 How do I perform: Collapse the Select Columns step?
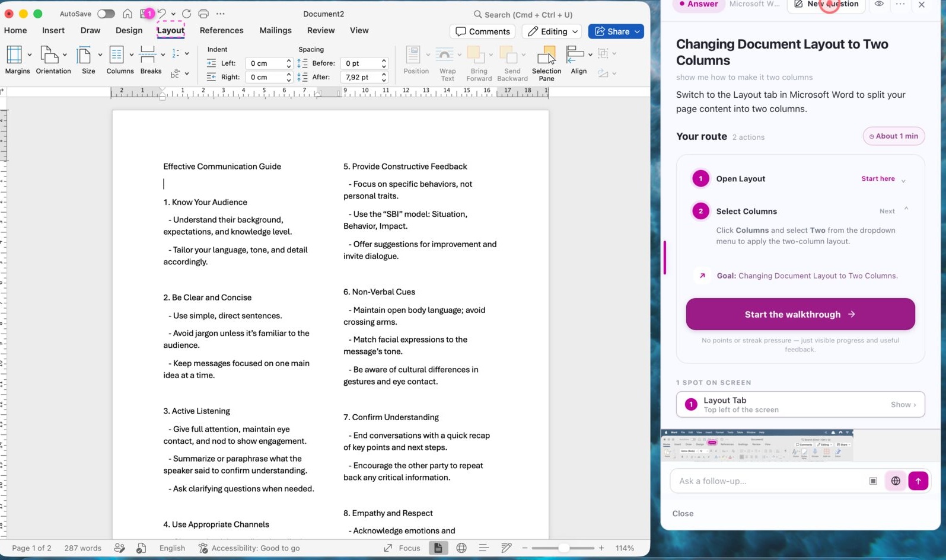coord(906,209)
